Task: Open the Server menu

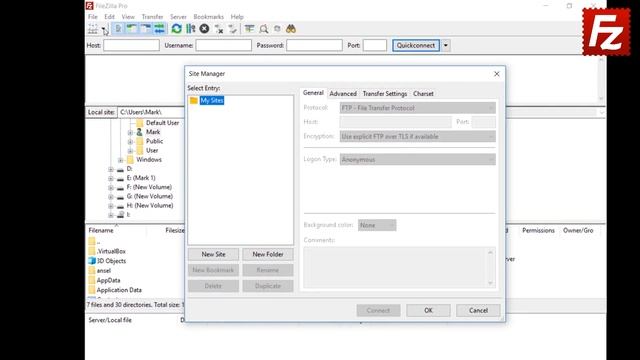Action: coord(178,17)
